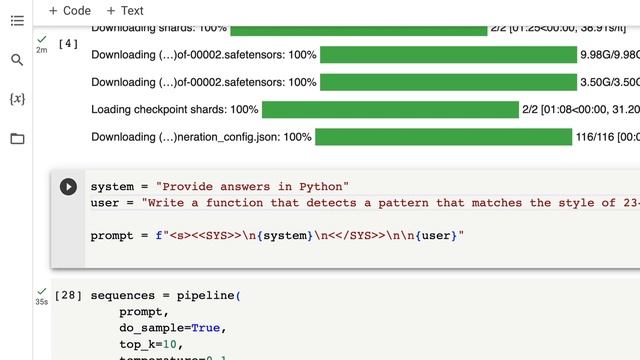Place cursor in the user = "Write a function" line
640x360 pixels.
pos(365,203)
